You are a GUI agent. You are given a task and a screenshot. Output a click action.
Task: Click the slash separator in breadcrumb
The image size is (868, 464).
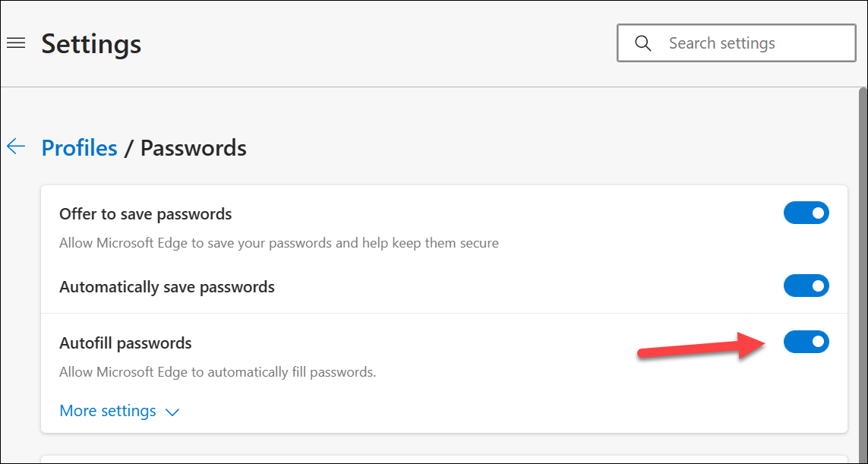[x=129, y=147]
